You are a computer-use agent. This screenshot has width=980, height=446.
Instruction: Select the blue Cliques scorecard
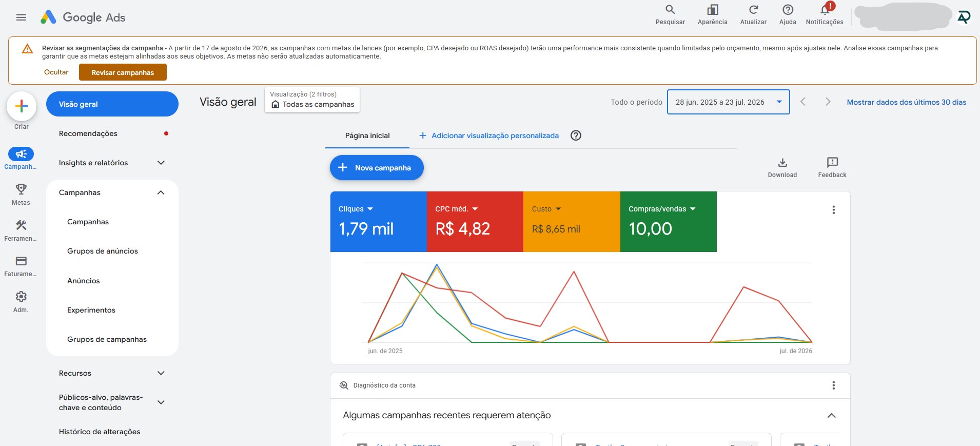click(379, 222)
